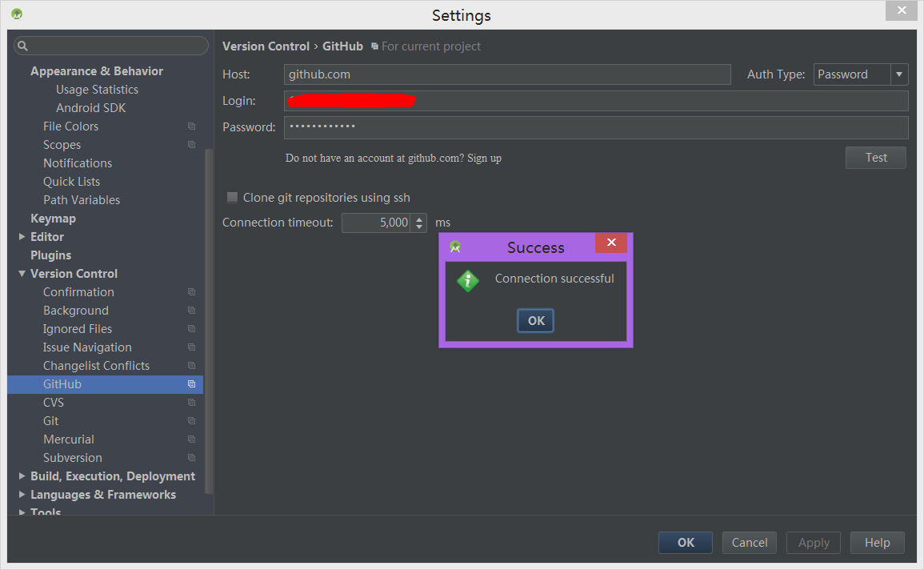The width and height of the screenshot is (924, 570).
Task: Click OK in the Success dialog
Action: coord(536,321)
